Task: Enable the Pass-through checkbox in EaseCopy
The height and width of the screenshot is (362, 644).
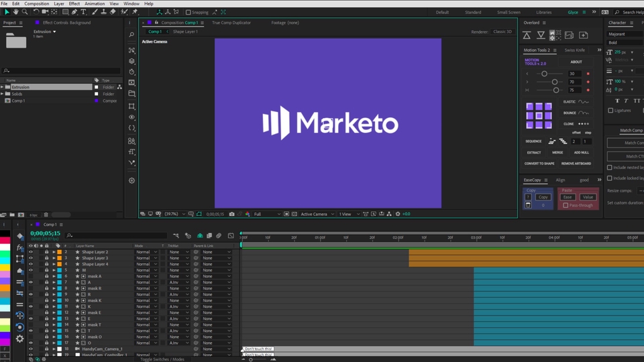Action: (x=566, y=206)
